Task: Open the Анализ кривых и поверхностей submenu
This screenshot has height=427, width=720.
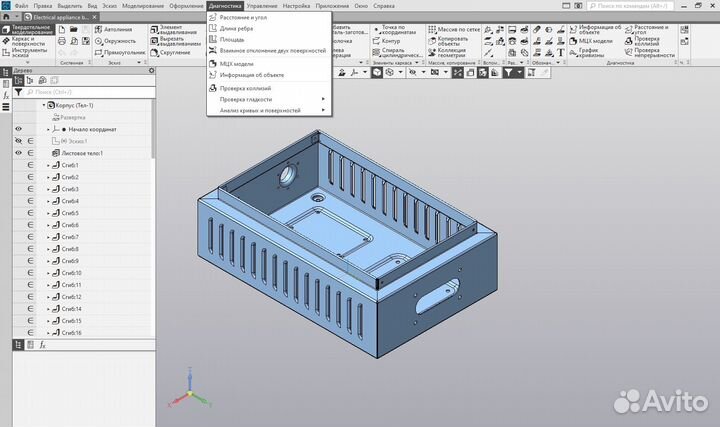Action: pyautogui.click(x=269, y=110)
